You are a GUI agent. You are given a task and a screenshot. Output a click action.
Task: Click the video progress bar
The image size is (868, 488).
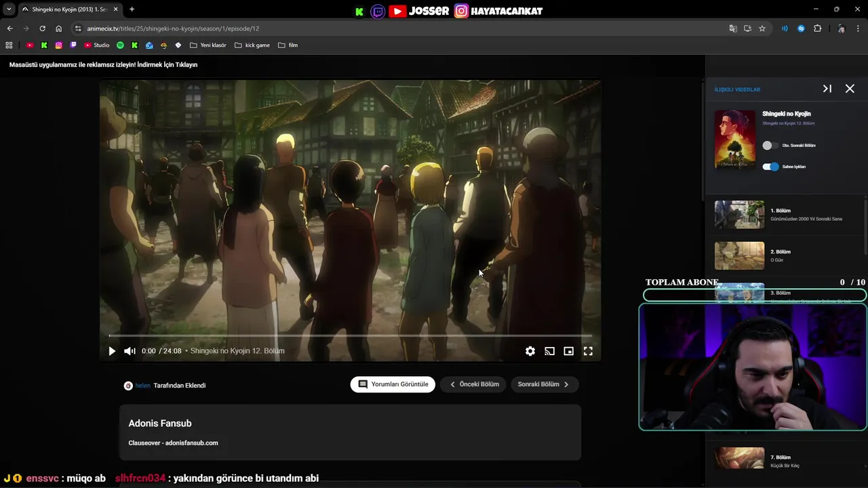[350, 335]
